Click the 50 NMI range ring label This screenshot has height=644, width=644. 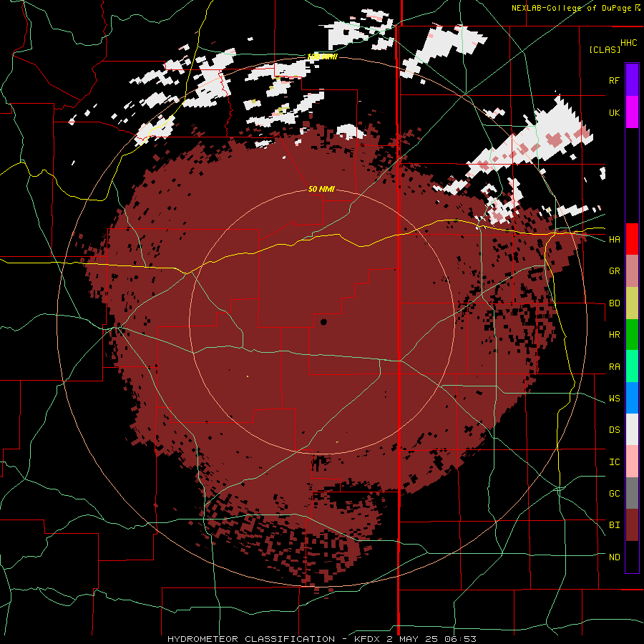[x=321, y=189]
